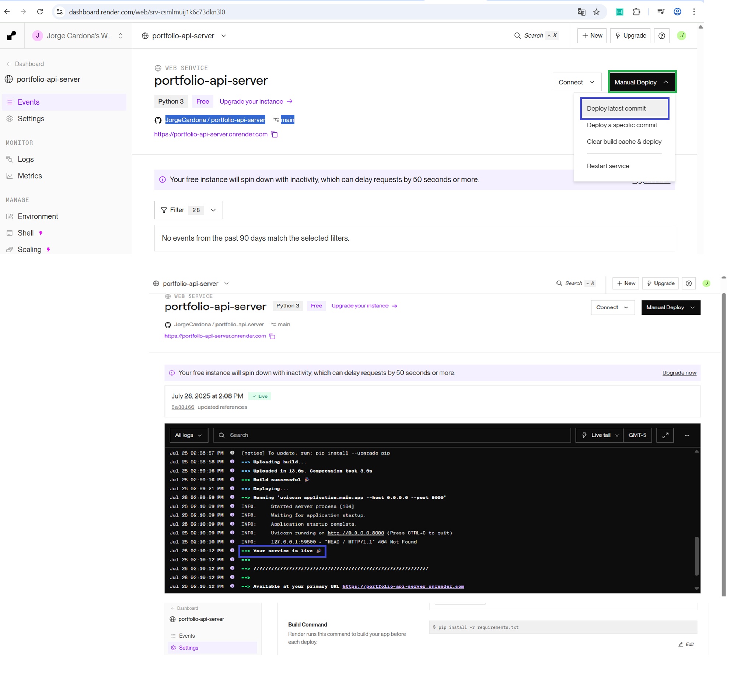Screen dimensions: 734x700
Task: Select Deploy a specific commit
Action: click(x=622, y=125)
